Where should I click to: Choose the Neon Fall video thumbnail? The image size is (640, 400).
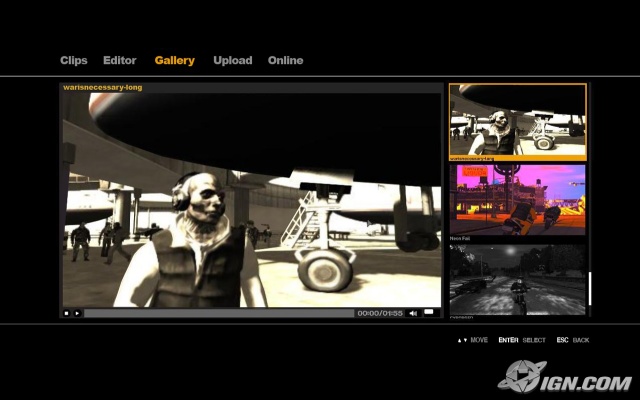[517, 199]
